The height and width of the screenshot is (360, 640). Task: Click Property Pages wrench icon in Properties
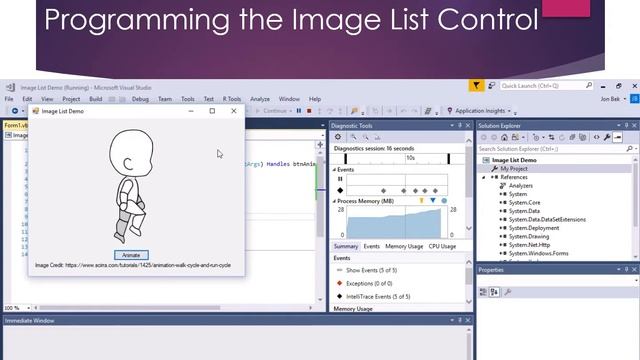tap(508, 292)
